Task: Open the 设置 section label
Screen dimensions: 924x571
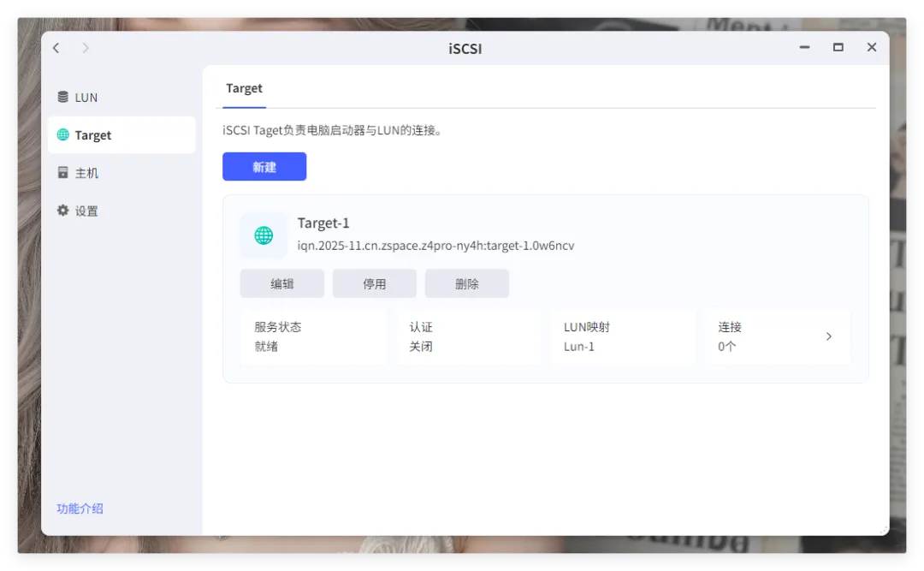Action: click(86, 211)
